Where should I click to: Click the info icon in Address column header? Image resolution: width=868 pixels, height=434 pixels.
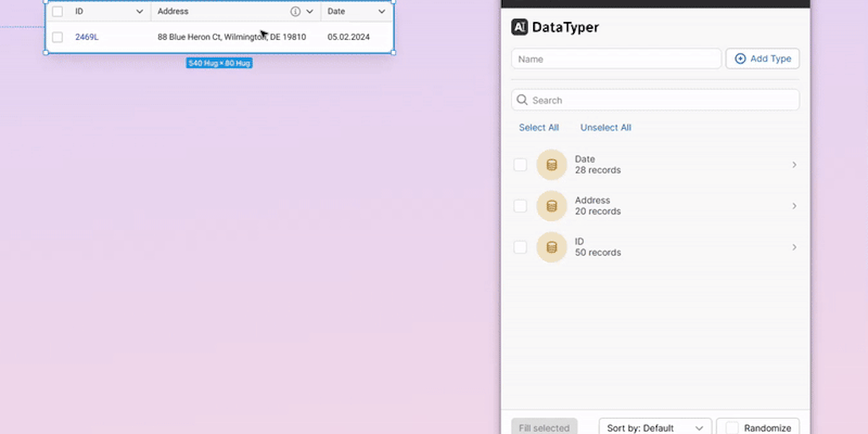[295, 12]
